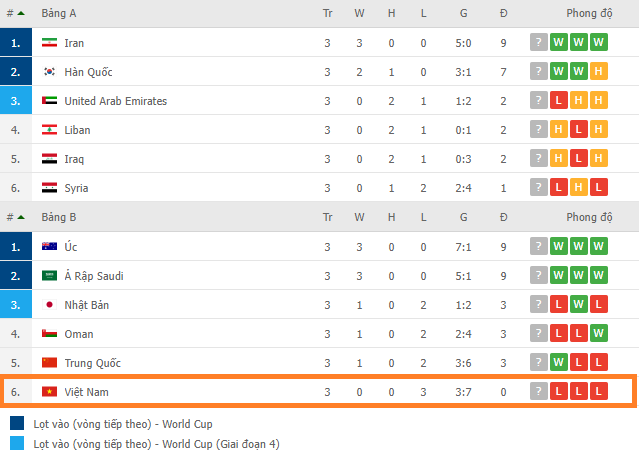
Task: Click the Japan flag beside Nhật Bản
Action: pos(49,304)
